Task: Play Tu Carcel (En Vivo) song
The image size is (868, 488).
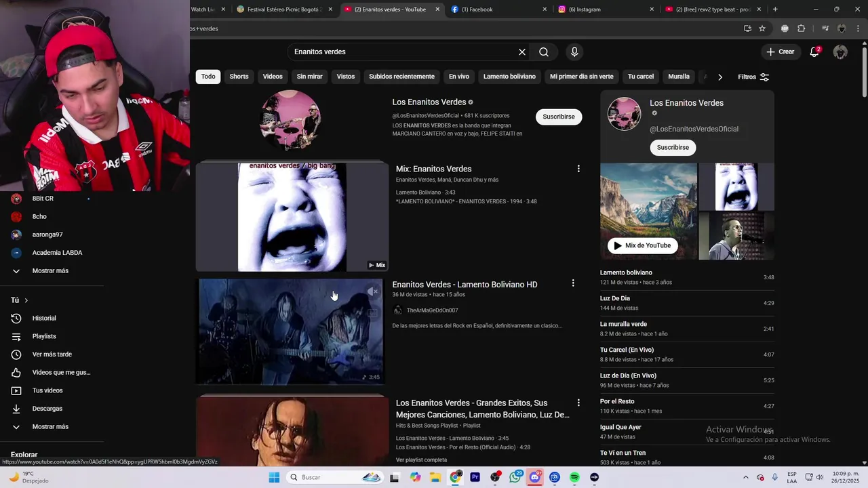Action: tap(686, 354)
